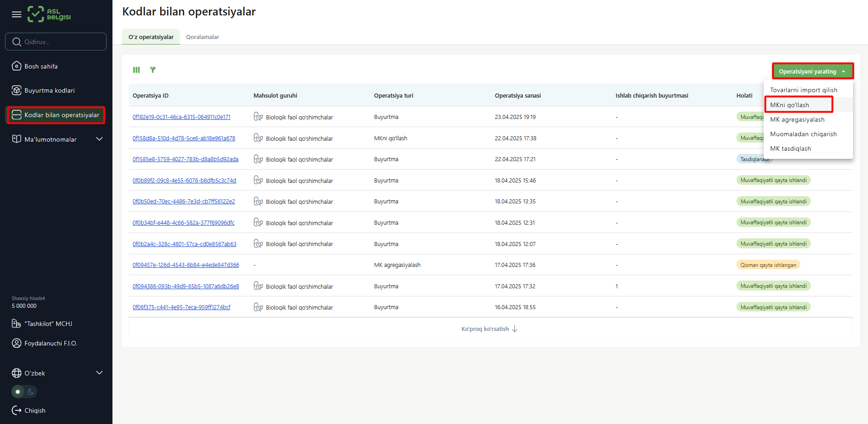The height and width of the screenshot is (424, 868).
Task: Click the Kodlar bilan operatsiyalar icon
Action: 17,115
